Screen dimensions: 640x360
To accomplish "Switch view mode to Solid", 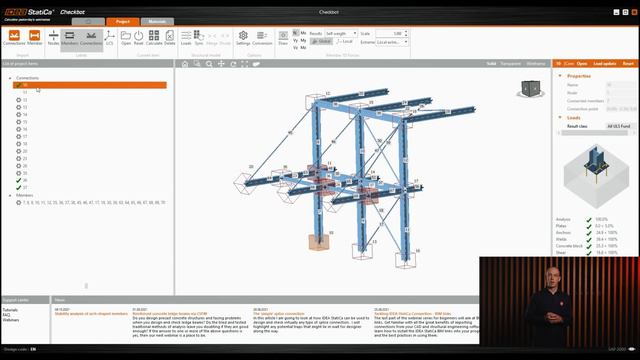I will point(491,64).
